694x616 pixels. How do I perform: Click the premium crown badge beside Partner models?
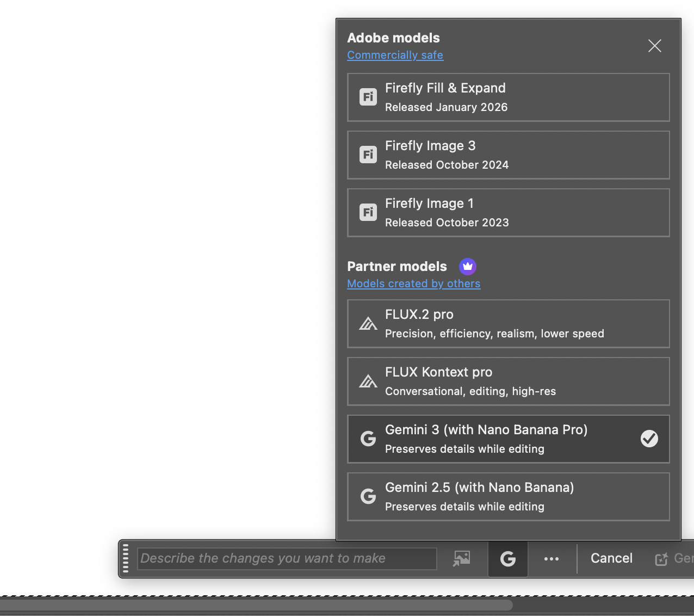point(468,267)
